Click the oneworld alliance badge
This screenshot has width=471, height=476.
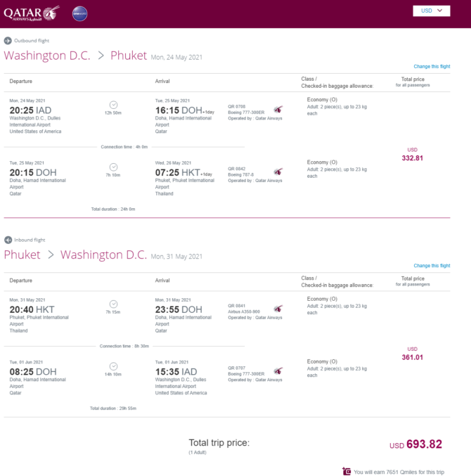(80, 13)
